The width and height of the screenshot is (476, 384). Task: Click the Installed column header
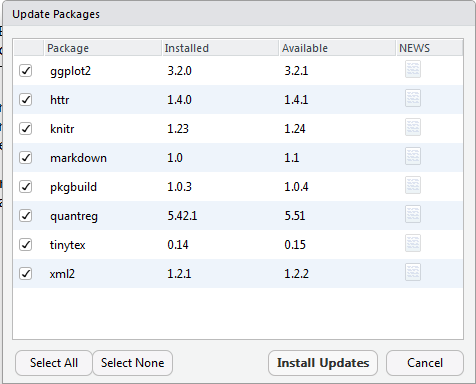(220, 48)
